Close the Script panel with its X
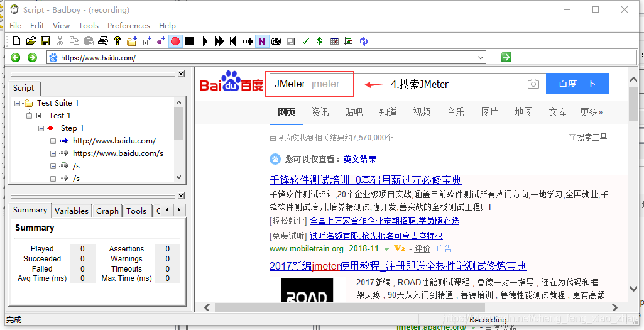The width and height of the screenshot is (644, 330). [x=181, y=74]
